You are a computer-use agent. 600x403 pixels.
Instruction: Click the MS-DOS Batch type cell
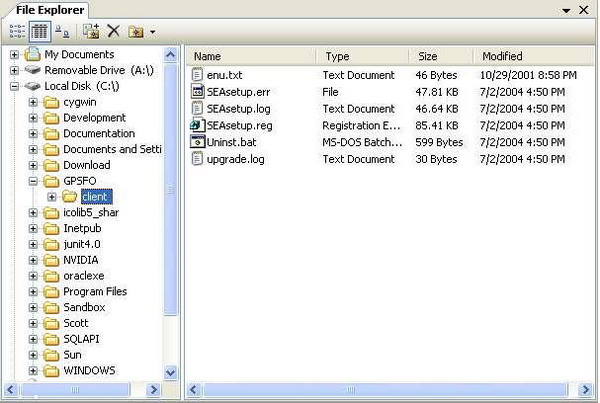362,142
